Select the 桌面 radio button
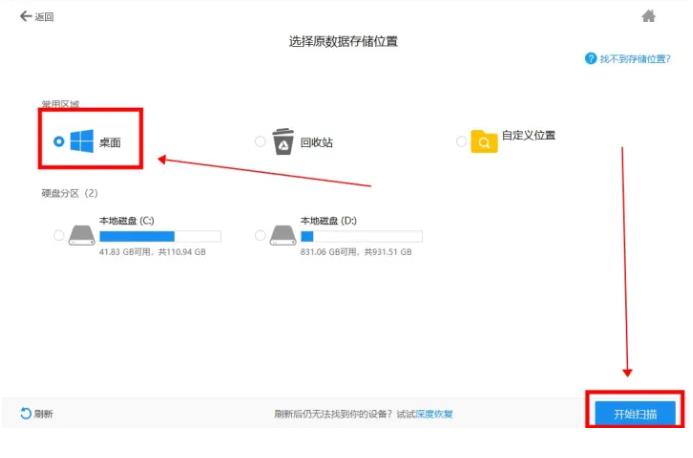The image size is (693, 458). (x=59, y=141)
